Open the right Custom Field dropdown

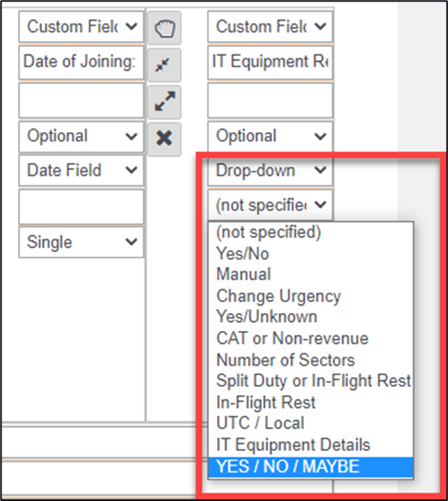(270, 27)
